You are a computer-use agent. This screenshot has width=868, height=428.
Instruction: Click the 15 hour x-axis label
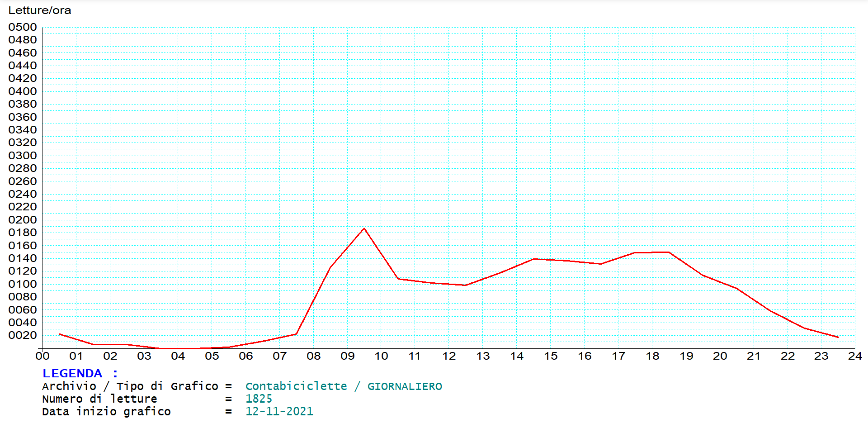pos(551,356)
